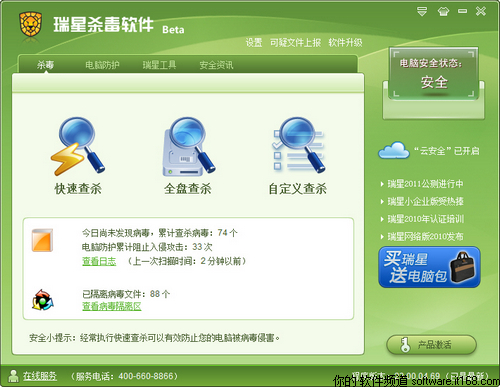
Task: Click the orange virus statistics icon
Action: pos(42,240)
